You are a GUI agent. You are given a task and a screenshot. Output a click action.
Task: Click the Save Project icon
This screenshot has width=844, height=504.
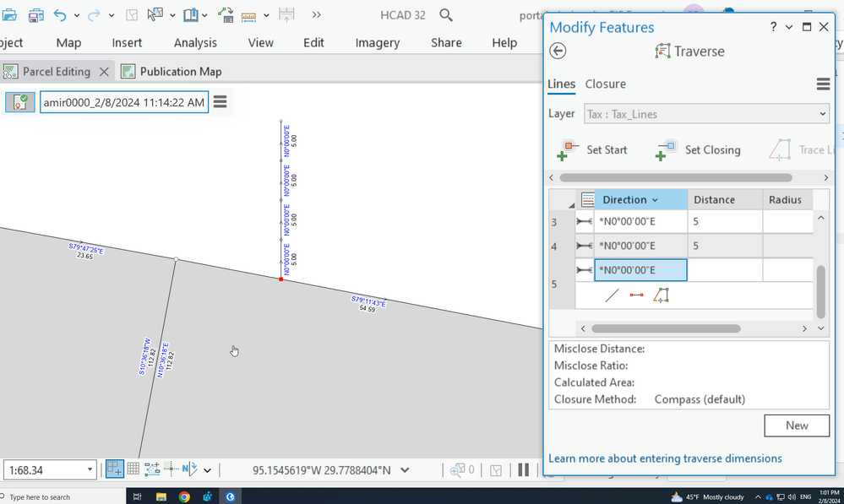pos(35,15)
